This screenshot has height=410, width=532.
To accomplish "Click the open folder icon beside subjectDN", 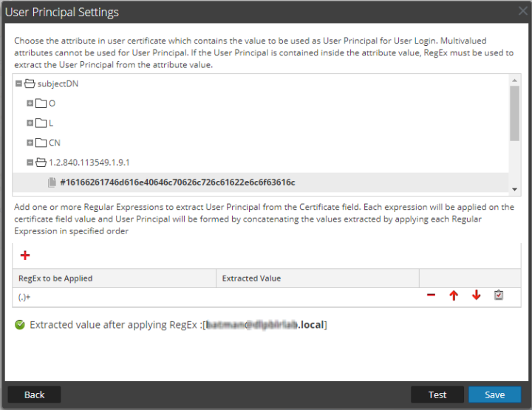I will tap(30, 83).
